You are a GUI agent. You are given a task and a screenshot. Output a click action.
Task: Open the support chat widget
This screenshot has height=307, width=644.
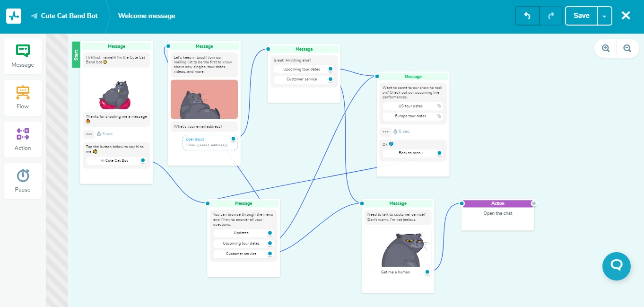point(617,266)
